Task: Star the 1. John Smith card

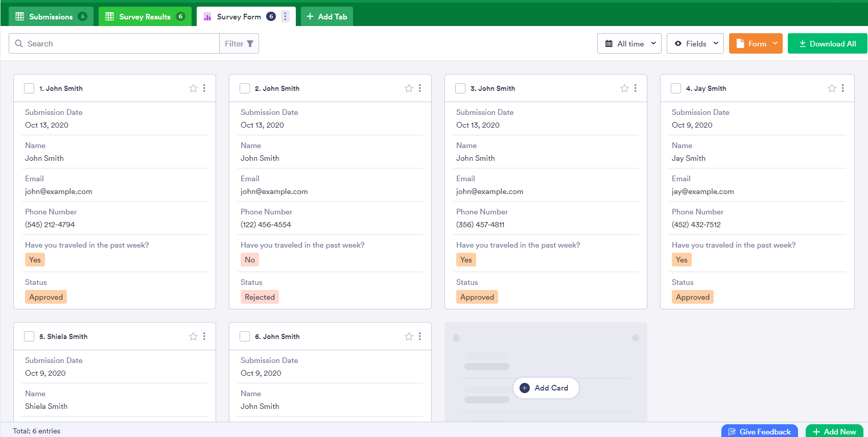Action: 193,88
